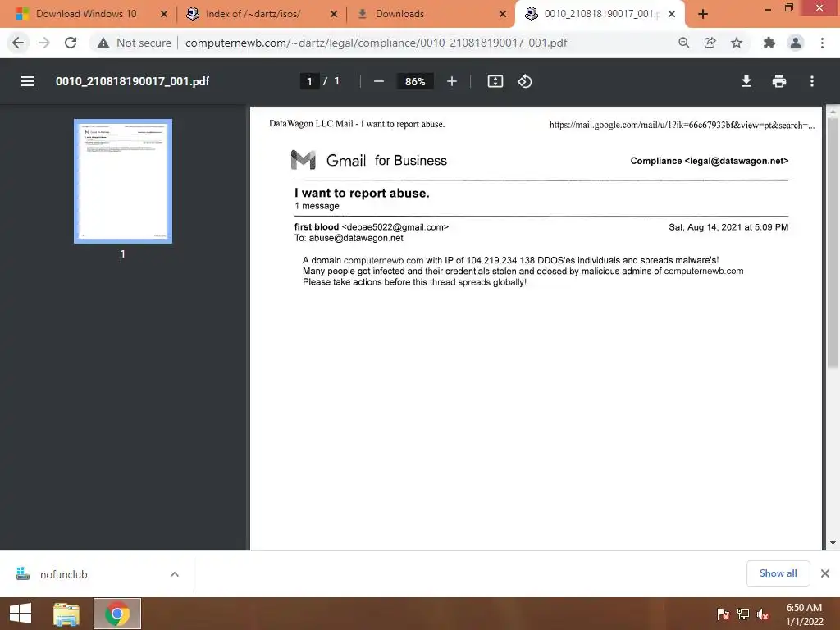The width and height of the screenshot is (840, 630).
Task: Open the taskbar clock and date
Action: click(x=804, y=614)
